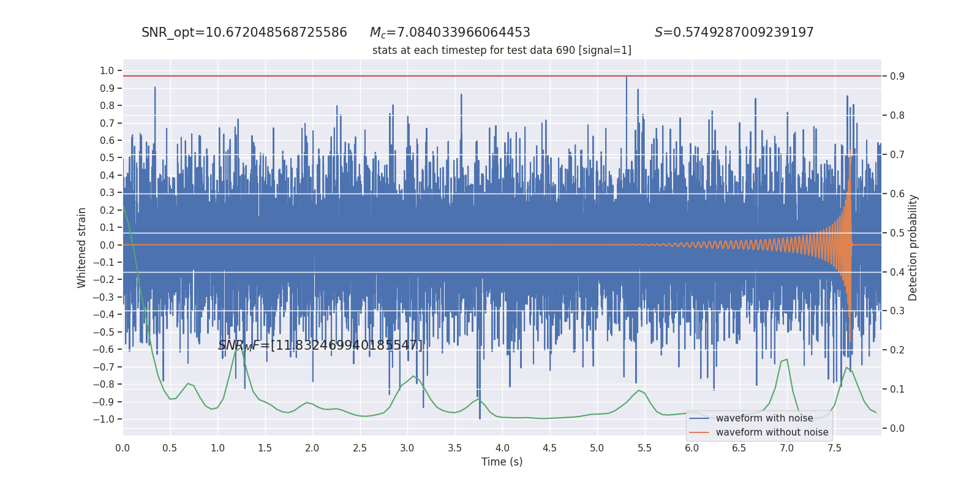Click the x-axis tick label 7.0
Viewport: 980px width, 490px height.
click(786, 448)
